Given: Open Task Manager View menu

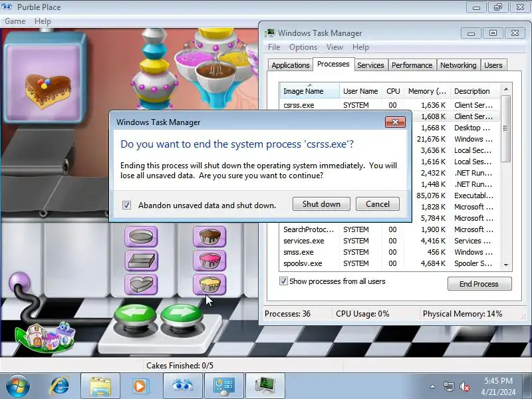Looking at the screenshot, I should (x=334, y=47).
